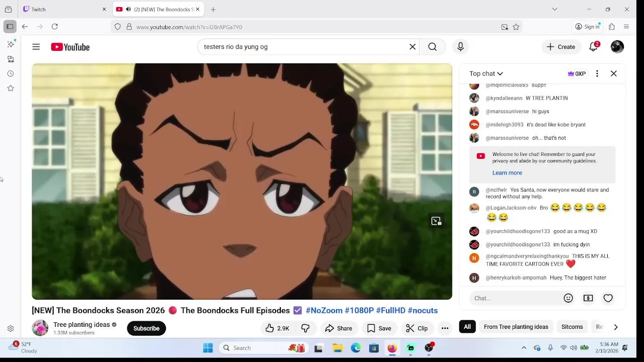Open File Explorer from taskbar
Image resolution: width=644 pixels, height=362 pixels.
tap(338, 347)
